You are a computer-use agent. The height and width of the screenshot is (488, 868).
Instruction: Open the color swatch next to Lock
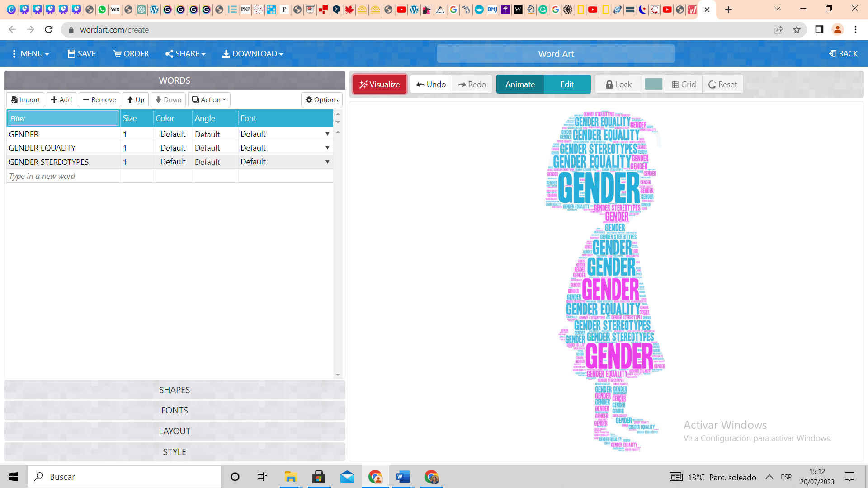tap(653, 84)
